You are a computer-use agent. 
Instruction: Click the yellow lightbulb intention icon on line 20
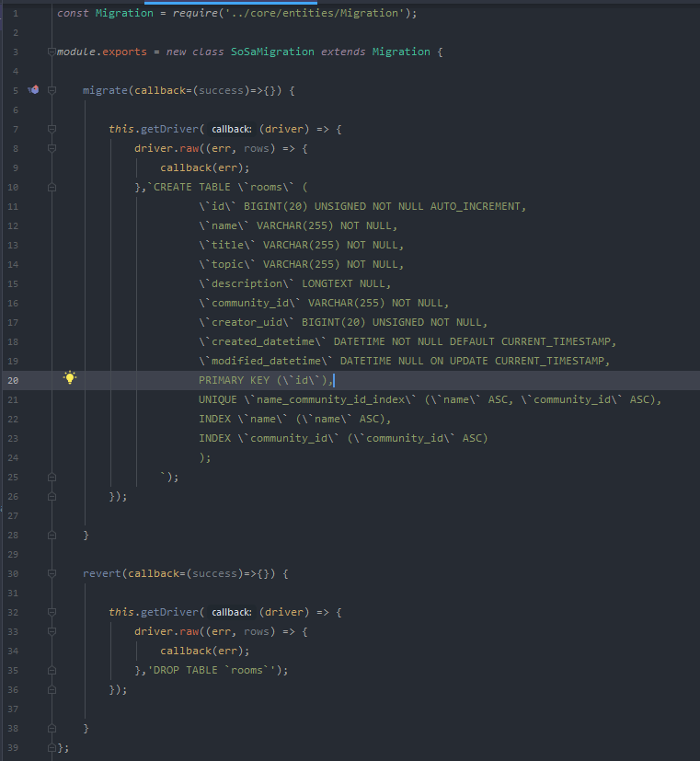[70, 377]
